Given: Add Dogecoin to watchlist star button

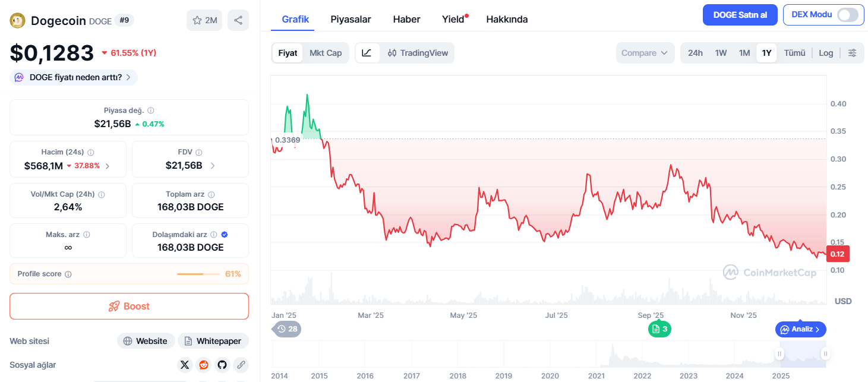Looking at the screenshot, I should (204, 20).
